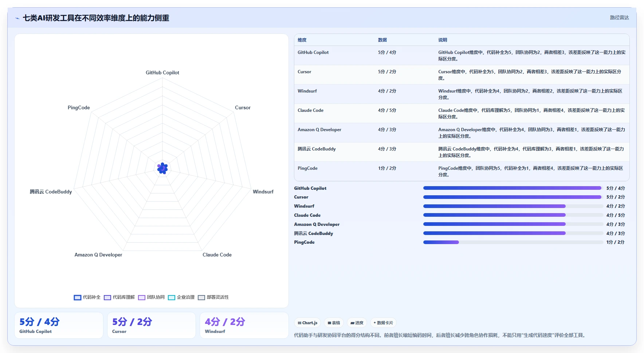Open the GitHub Copilot 5分 / 4分 summary card
The width and height of the screenshot is (644, 353).
pyautogui.click(x=59, y=325)
